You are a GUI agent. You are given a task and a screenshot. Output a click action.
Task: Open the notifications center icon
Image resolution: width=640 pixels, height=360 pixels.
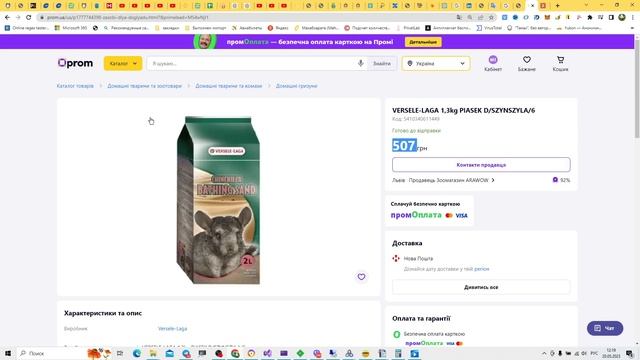[629, 353]
